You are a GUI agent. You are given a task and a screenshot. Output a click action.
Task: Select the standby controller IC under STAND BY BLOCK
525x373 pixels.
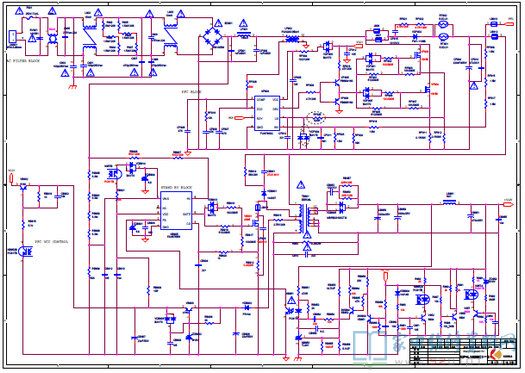[x=176, y=211]
